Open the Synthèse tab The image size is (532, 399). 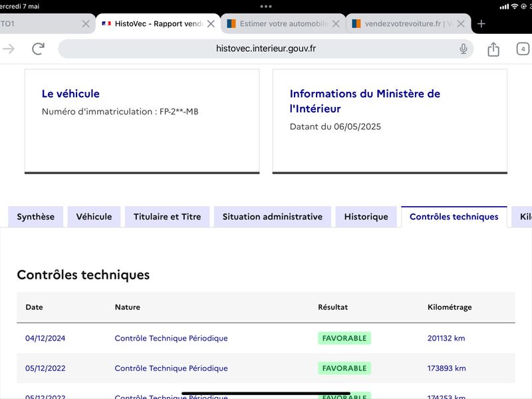click(x=36, y=217)
